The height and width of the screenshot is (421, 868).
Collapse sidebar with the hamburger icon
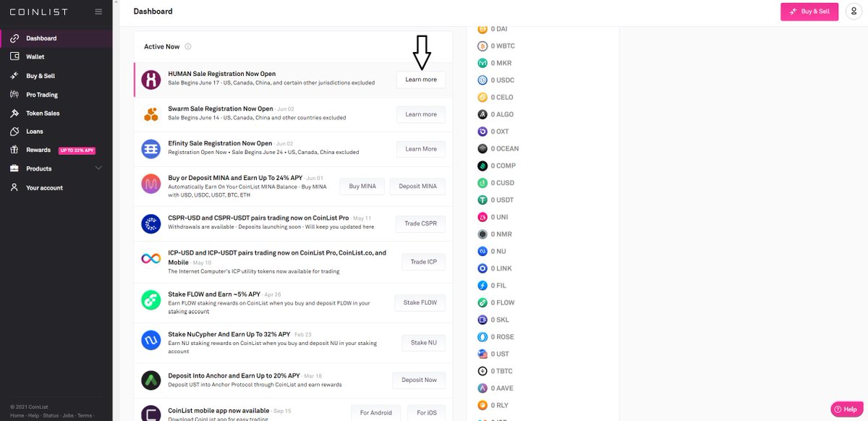point(98,12)
